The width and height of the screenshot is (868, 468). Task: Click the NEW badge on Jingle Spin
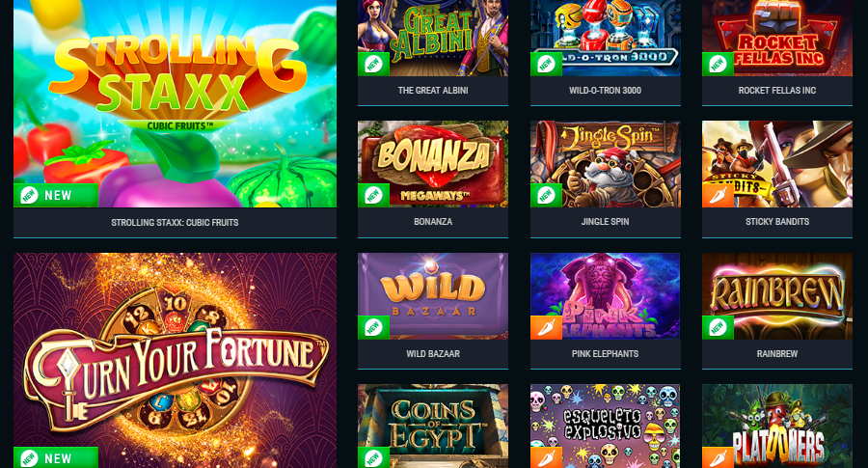(546, 196)
